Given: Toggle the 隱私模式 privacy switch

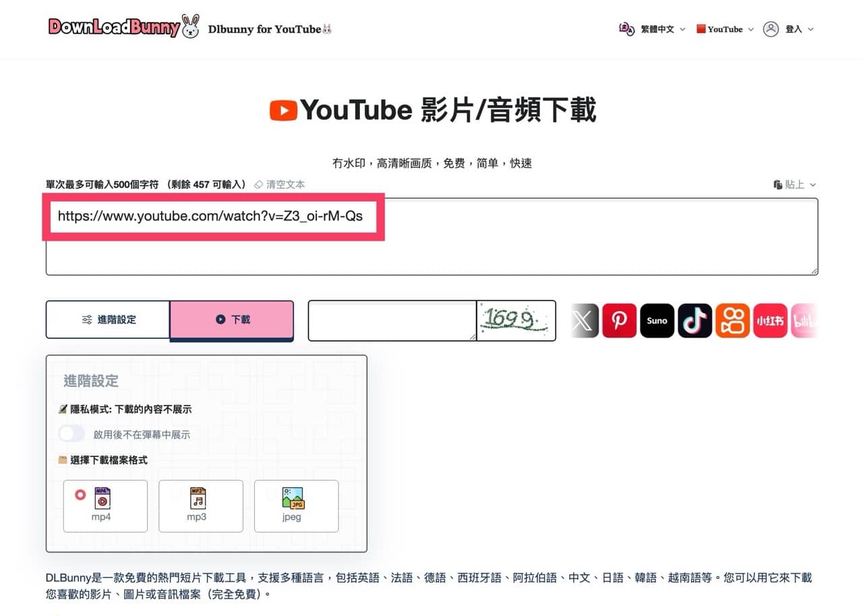Looking at the screenshot, I should tap(72, 434).
